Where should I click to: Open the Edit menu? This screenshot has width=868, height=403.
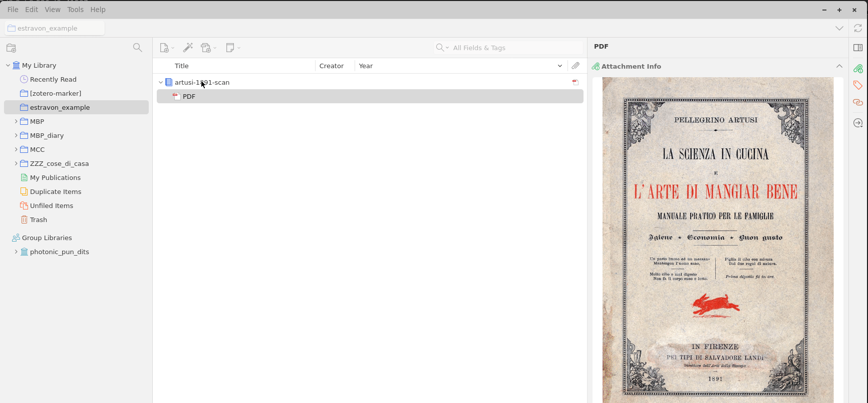point(32,10)
